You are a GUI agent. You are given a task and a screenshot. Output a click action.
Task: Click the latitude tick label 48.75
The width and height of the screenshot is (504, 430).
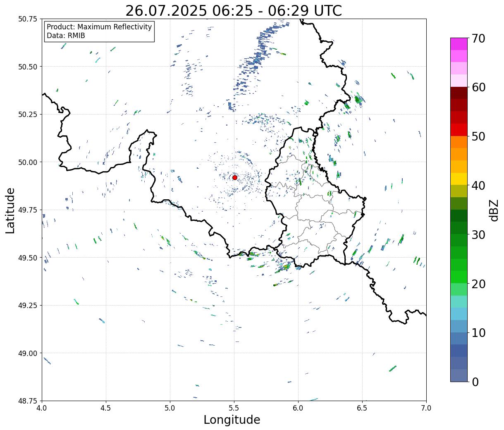28,401
